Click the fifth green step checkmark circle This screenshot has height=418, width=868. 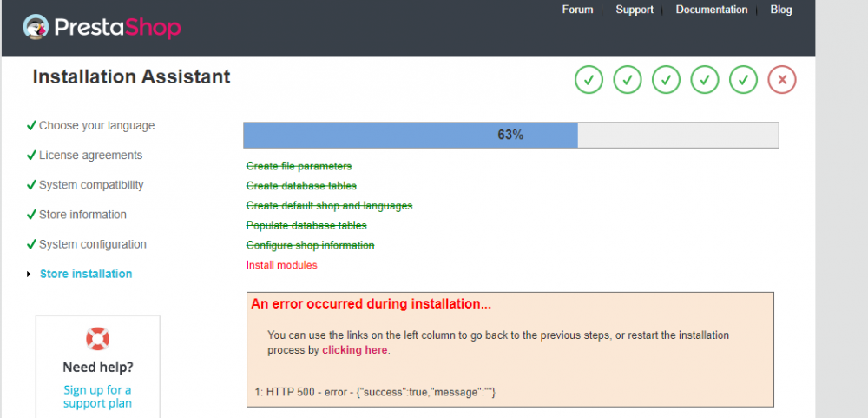(x=744, y=80)
